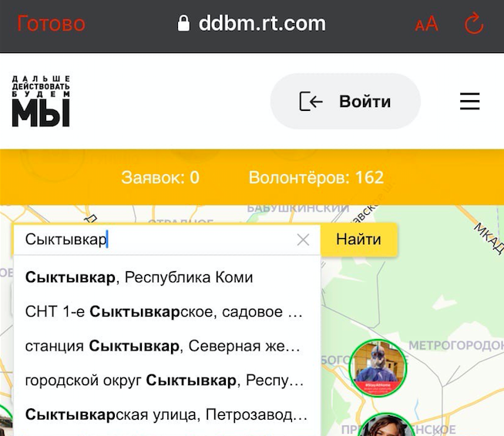504x436 pixels.
Task: Focus the Сыктывкар search input field
Action: coord(154,240)
